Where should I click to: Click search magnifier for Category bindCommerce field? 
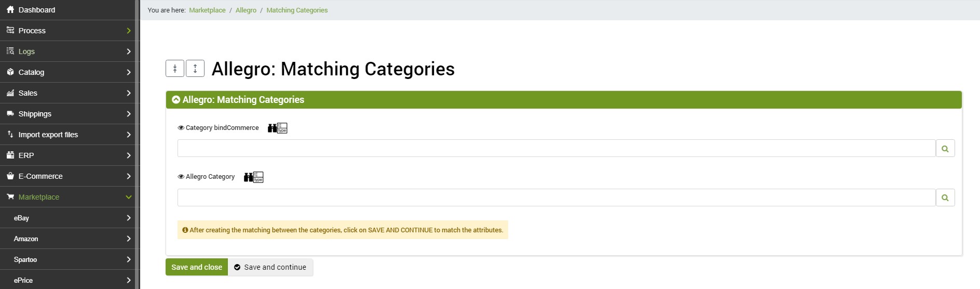point(945,148)
